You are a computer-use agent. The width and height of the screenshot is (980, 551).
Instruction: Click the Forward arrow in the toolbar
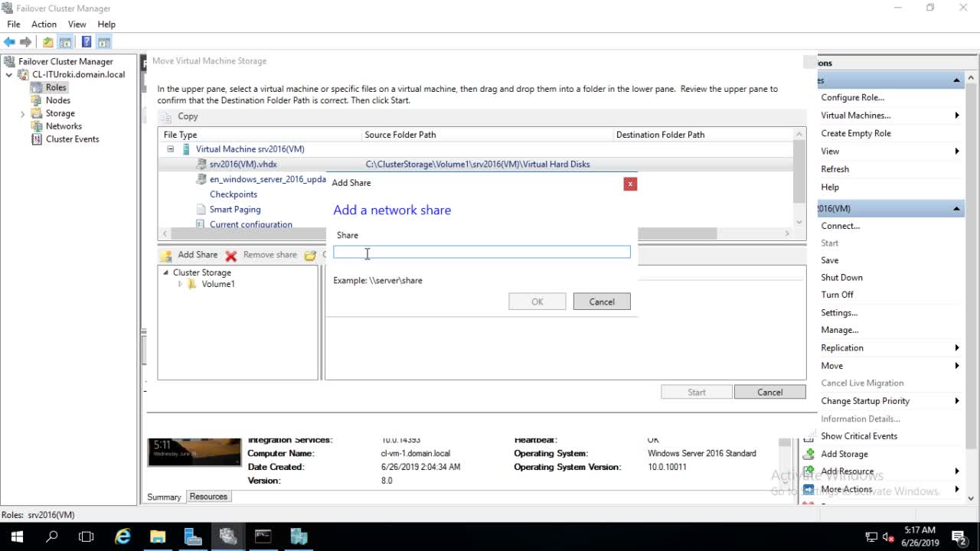point(26,42)
